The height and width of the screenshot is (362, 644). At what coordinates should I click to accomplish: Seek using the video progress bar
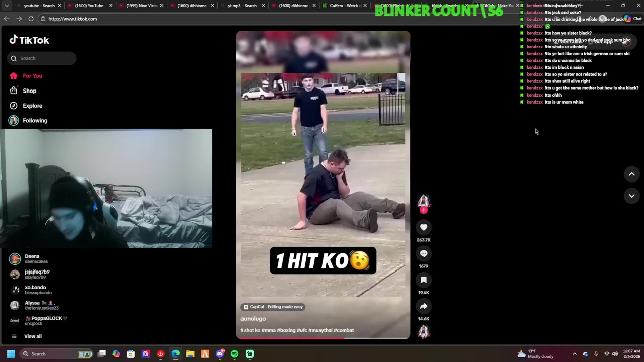(323, 338)
